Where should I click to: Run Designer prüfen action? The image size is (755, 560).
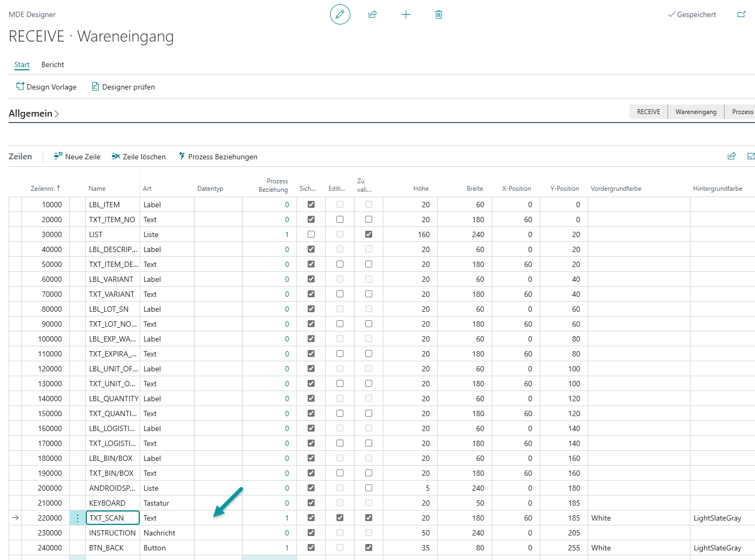click(123, 87)
